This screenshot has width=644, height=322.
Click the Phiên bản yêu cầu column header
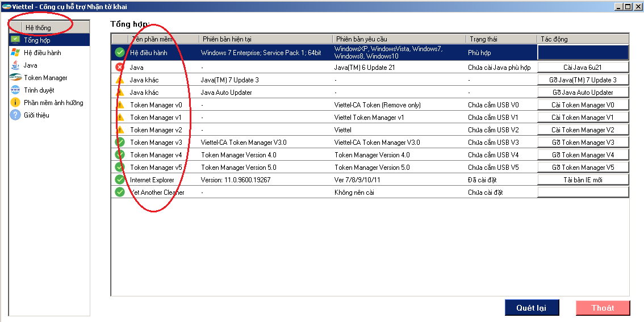click(399, 39)
